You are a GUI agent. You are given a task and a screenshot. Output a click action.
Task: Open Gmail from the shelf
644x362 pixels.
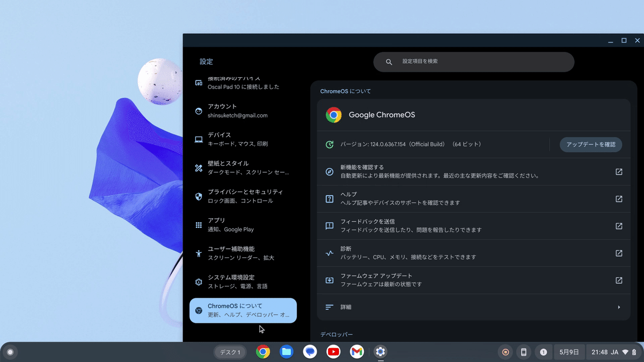tap(357, 352)
